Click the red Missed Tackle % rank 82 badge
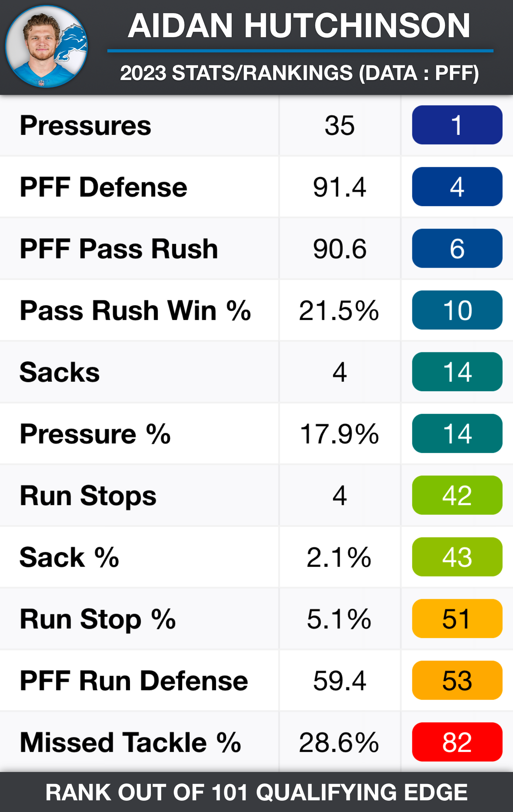 457,742
